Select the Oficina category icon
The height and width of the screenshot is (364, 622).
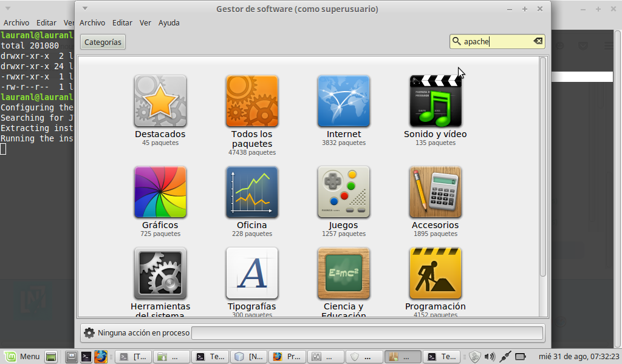(252, 192)
